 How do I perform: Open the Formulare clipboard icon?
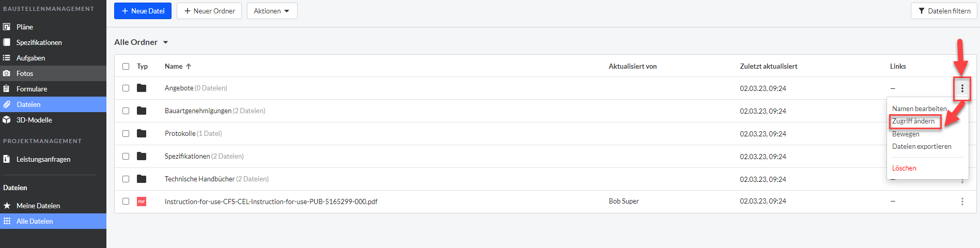(x=7, y=89)
